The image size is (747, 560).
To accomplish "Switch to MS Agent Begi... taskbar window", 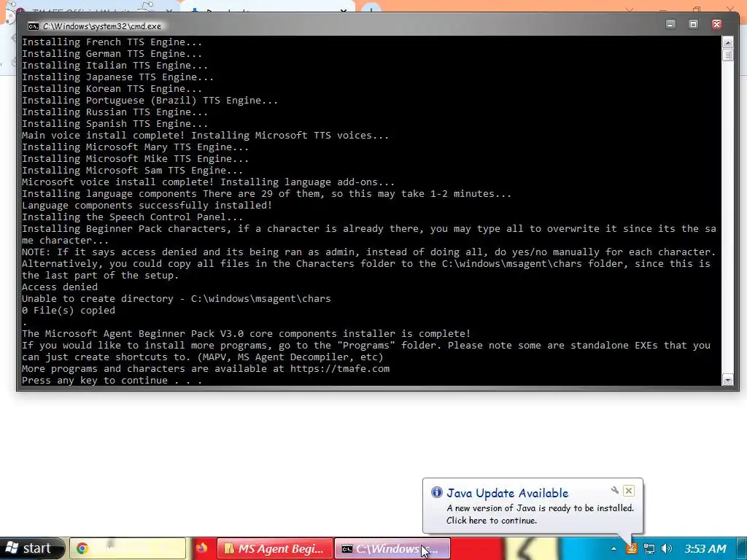I will pos(275,548).
